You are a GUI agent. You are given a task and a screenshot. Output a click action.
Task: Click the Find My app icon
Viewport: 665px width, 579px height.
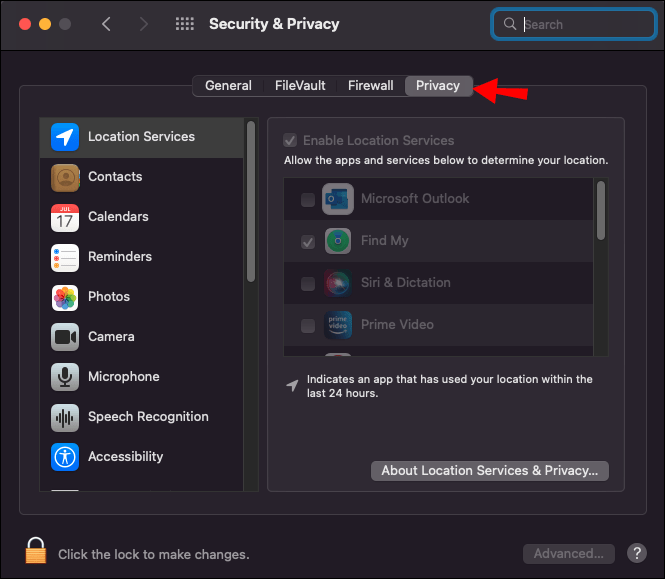[338, 241]
